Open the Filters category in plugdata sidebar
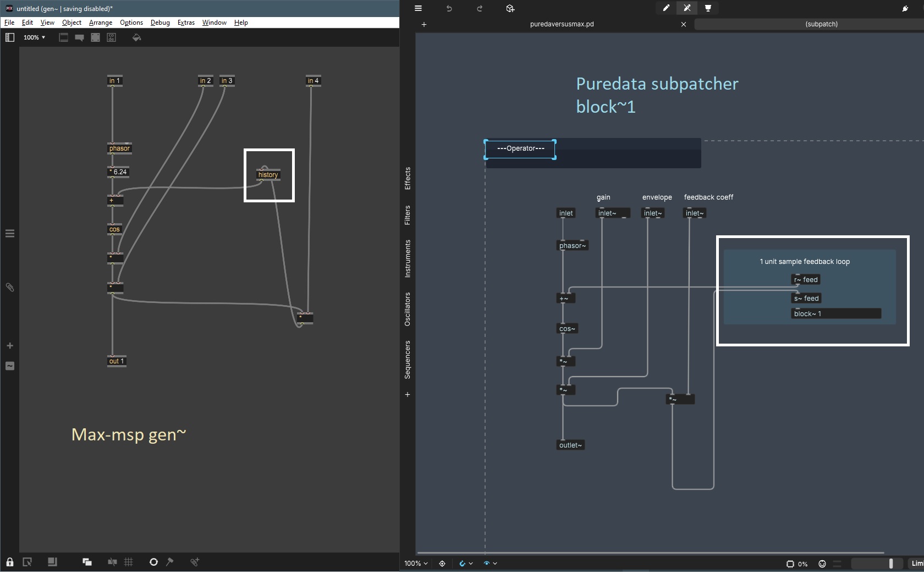 [408, 215]
